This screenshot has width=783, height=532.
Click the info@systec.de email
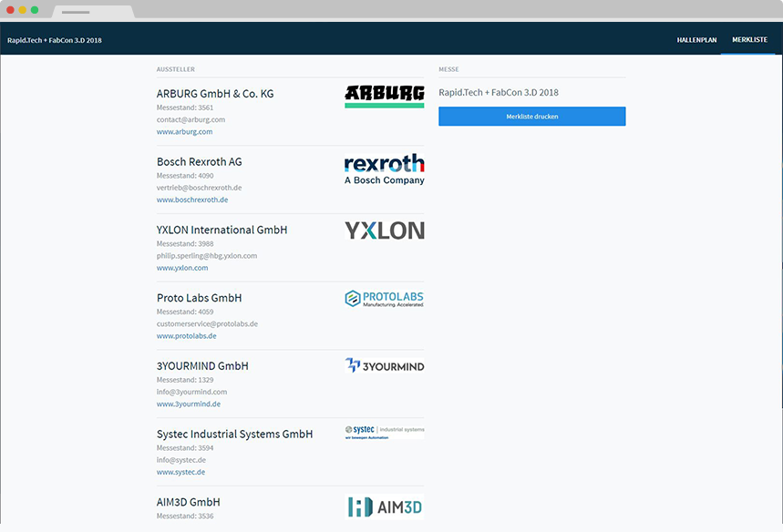181,460
